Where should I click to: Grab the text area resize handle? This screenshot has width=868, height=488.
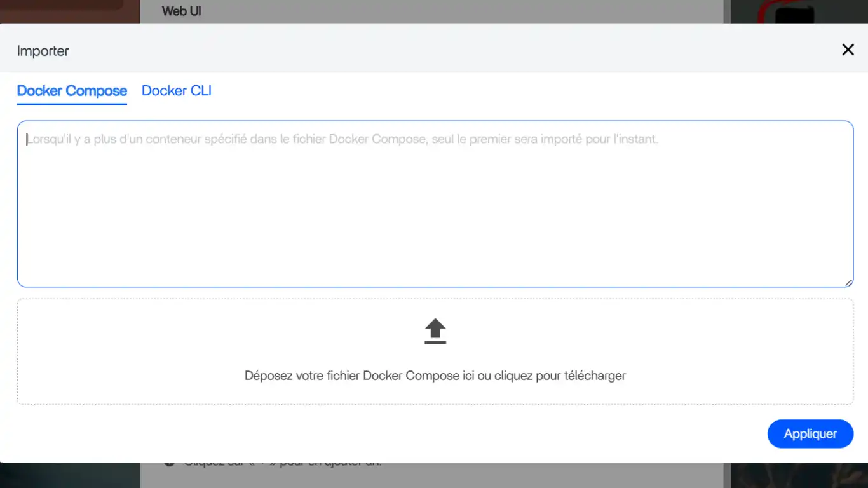pos(848,283)
